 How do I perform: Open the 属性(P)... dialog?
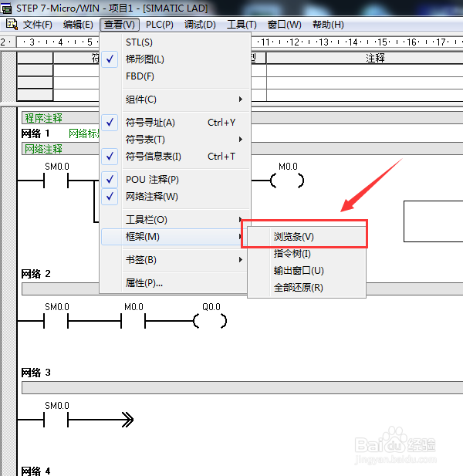[175, 282]
